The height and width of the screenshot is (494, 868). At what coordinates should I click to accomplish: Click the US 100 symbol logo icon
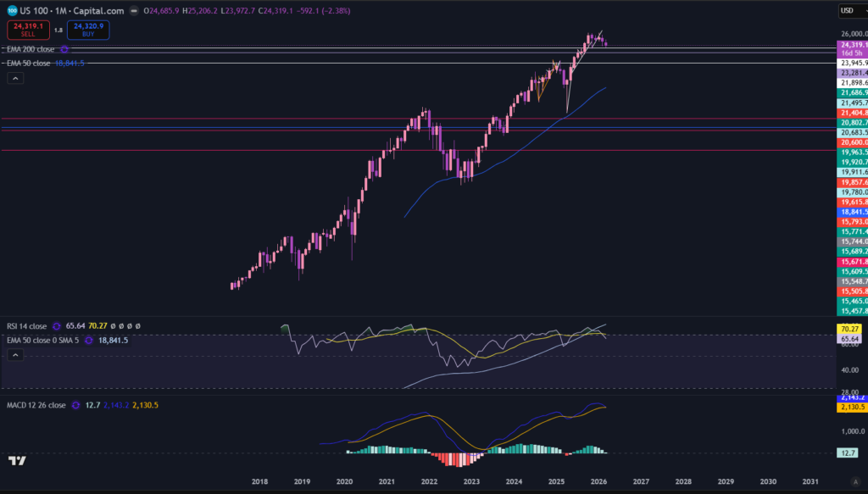12,10
